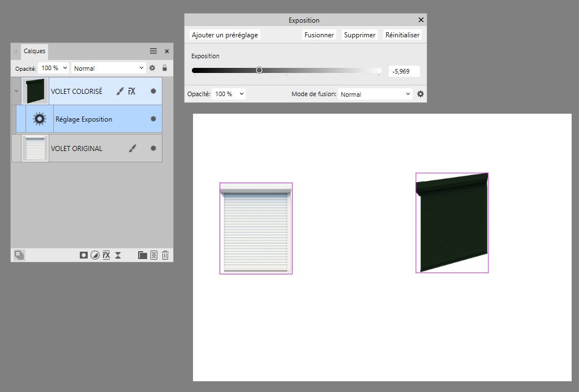Add a mask layer from the Calques footer
Screen dimensions: 579x392
[84, 255]
